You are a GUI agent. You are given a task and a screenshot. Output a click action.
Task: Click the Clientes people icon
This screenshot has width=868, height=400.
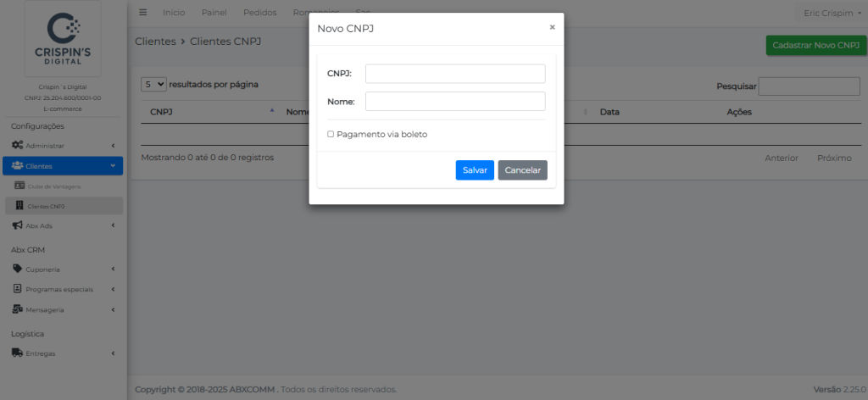(x=17, y=166)
